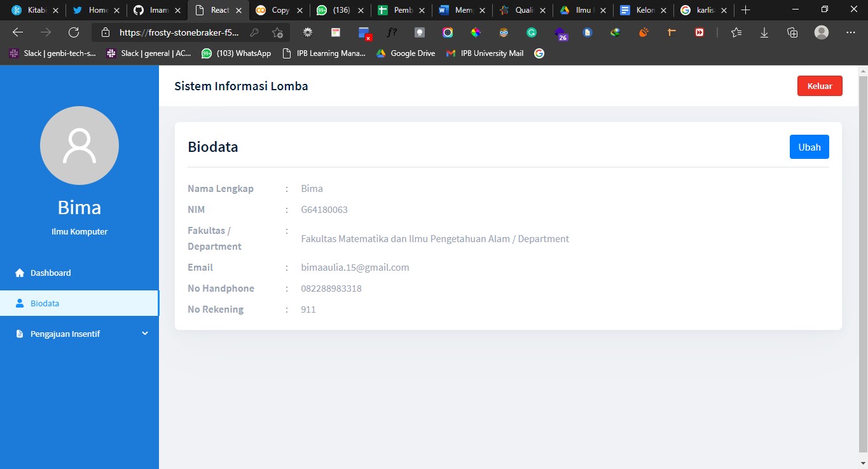
Task: Click the IPB University Mail bookmark
Action: pos(485,53)
